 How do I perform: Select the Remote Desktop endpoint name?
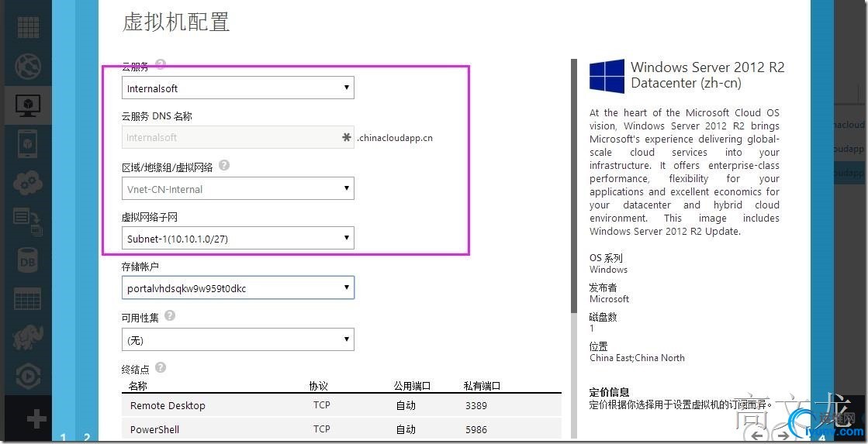168,405
